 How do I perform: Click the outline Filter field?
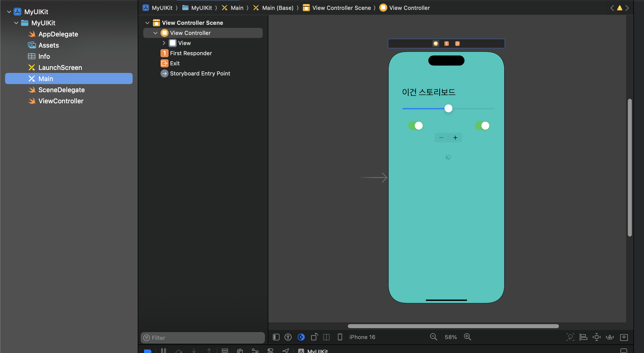click(x=203, y=338)
